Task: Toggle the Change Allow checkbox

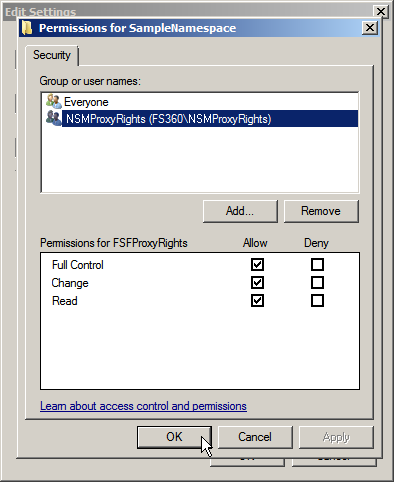Action: coord(258,283)
